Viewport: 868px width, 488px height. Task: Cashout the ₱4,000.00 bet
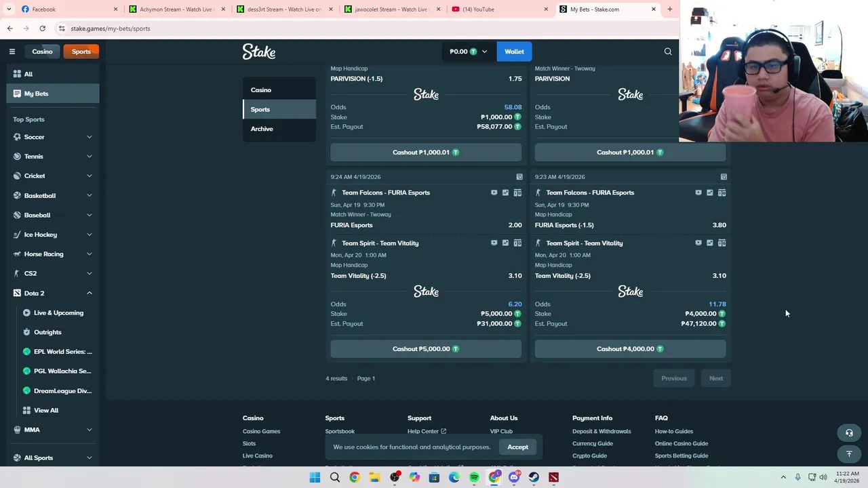click(630, 349)
